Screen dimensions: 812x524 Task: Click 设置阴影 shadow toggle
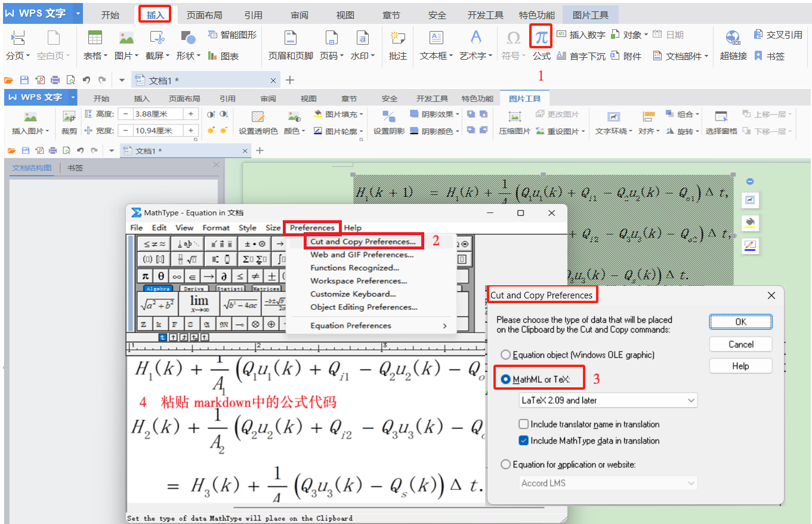(x=389, y=122)
